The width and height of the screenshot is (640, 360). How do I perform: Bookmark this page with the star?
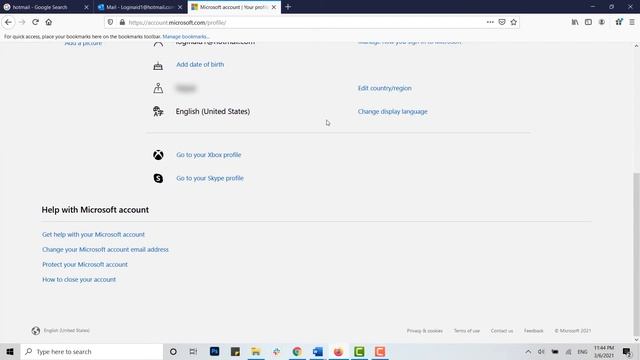pos(513,22)
